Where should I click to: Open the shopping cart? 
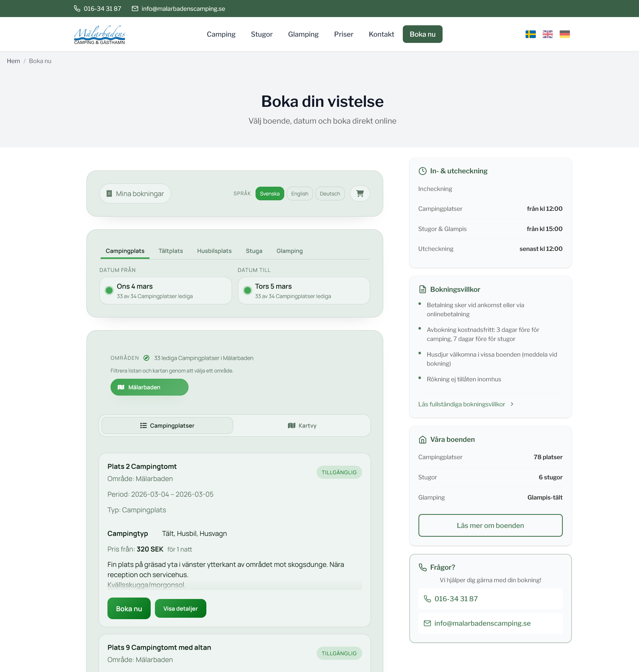[x=360, y=194]
